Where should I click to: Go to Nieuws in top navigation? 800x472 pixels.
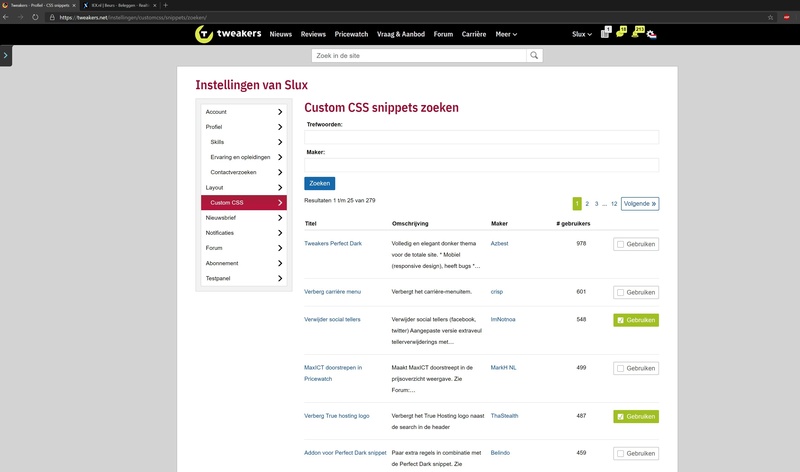pos(281,34)
